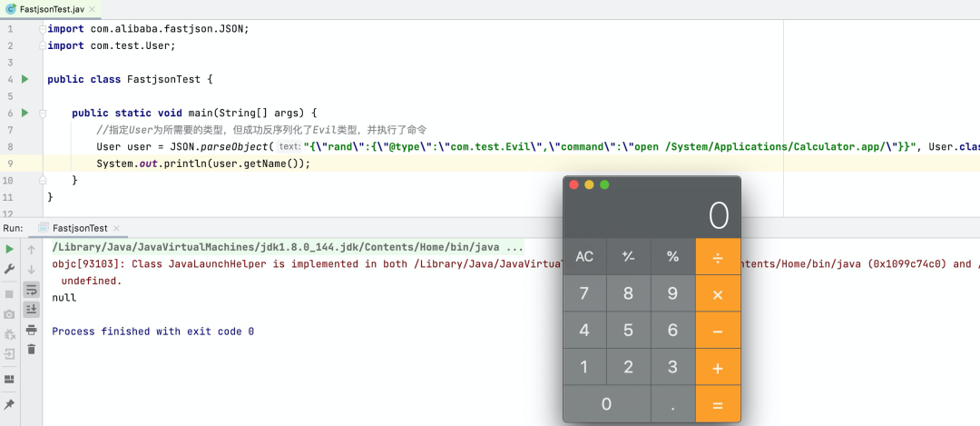Close the FastjsonTest run tab
Image resolution: width=980 pixels, height=426 pixels.
click(116, 228)
